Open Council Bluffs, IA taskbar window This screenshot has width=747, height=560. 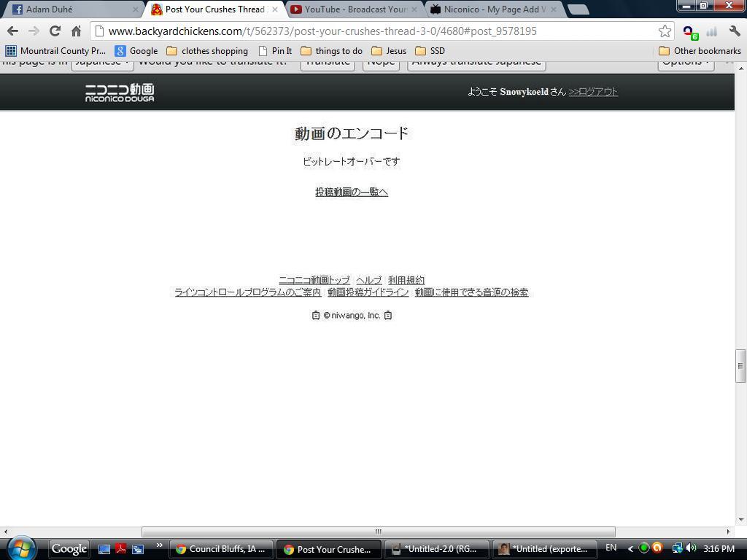221,549
